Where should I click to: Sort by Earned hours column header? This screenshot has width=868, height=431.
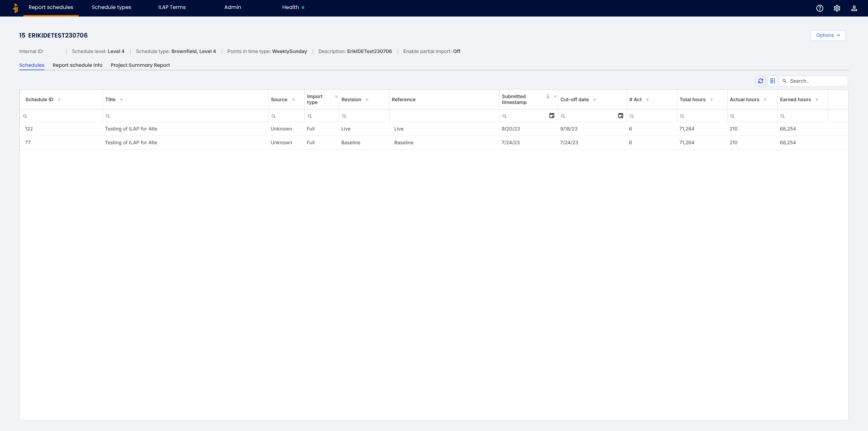point(795,99)
